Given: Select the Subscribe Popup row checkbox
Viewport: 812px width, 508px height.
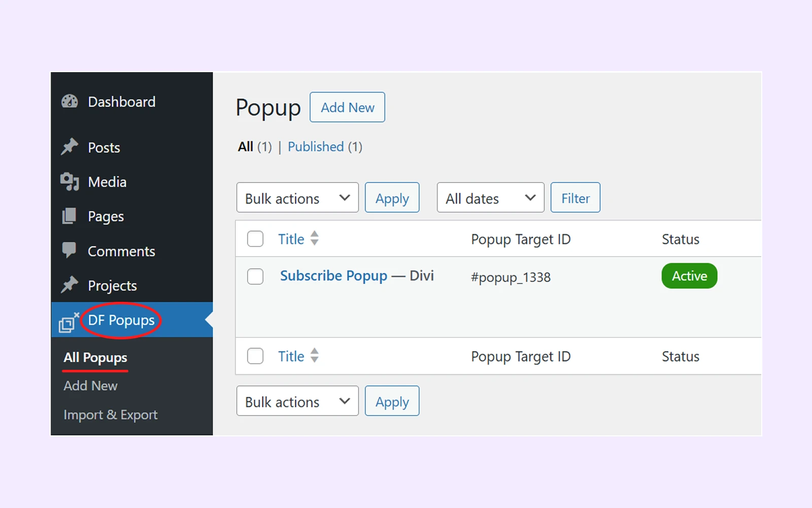Looking at the screenshot, I should click(x=255, y=276).
